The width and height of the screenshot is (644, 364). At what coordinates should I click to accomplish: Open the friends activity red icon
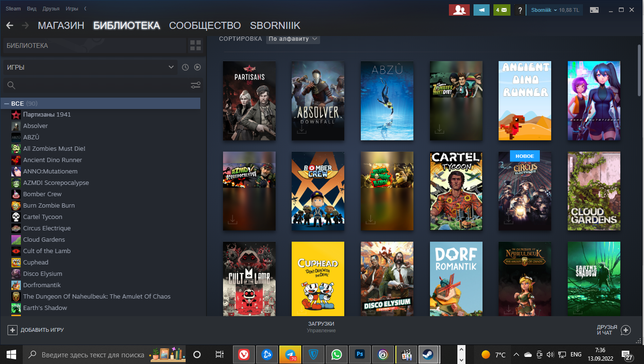coord(459,9)
